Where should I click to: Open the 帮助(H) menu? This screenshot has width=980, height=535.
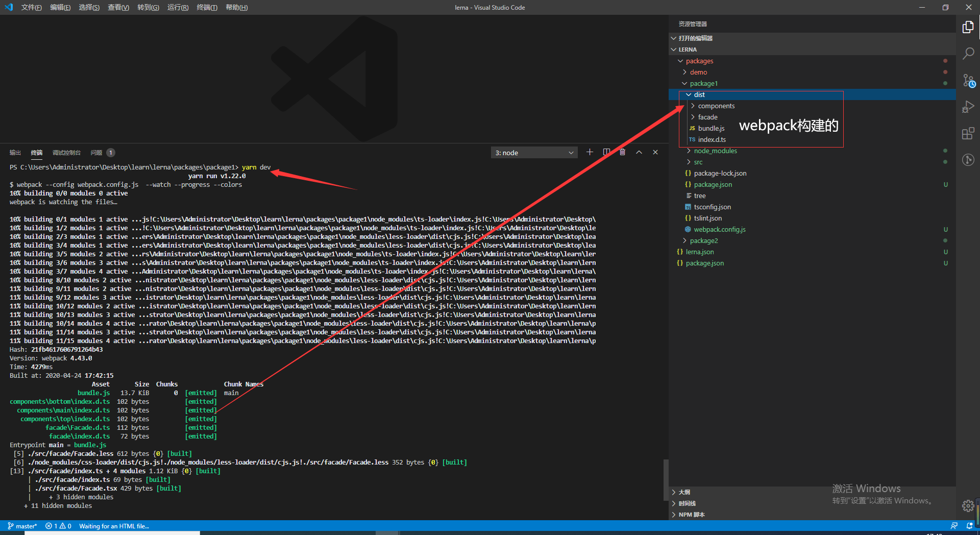tap(236, 7)
